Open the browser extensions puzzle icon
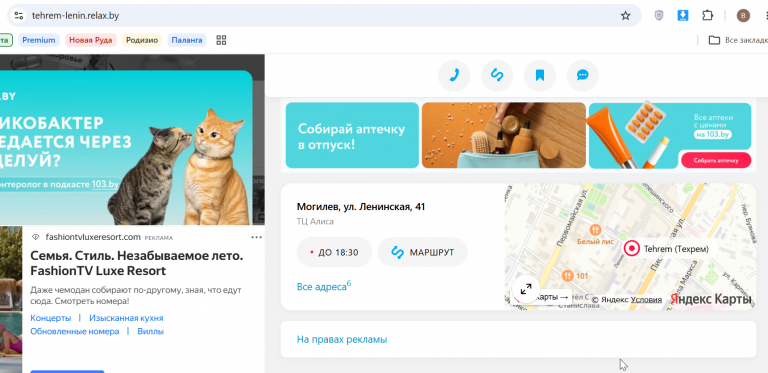This screenshot has height=373, width=768. click(707, 16)
